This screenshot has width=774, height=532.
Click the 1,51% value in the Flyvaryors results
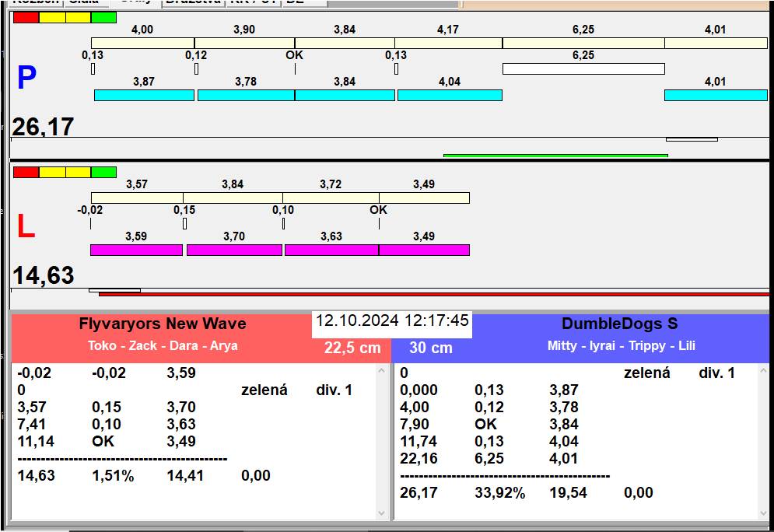coord(113,476)
